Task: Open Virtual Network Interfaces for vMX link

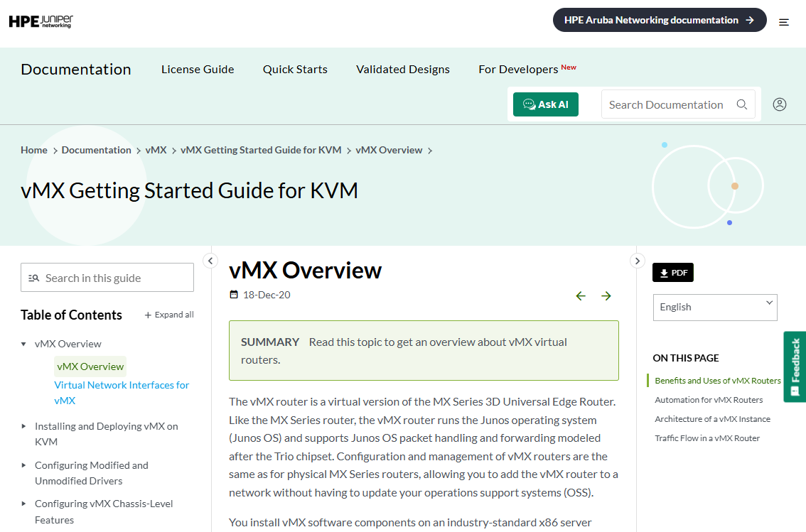Action: pos(122,393)
